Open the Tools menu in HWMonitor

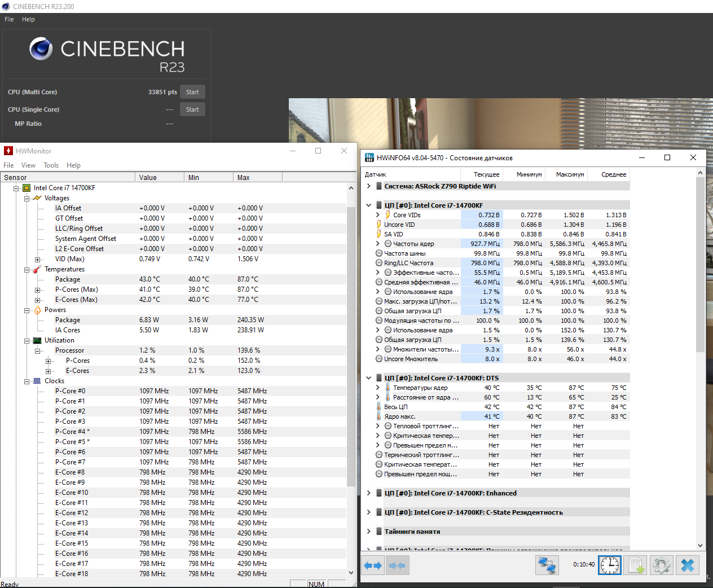click(x=51, y=165)
